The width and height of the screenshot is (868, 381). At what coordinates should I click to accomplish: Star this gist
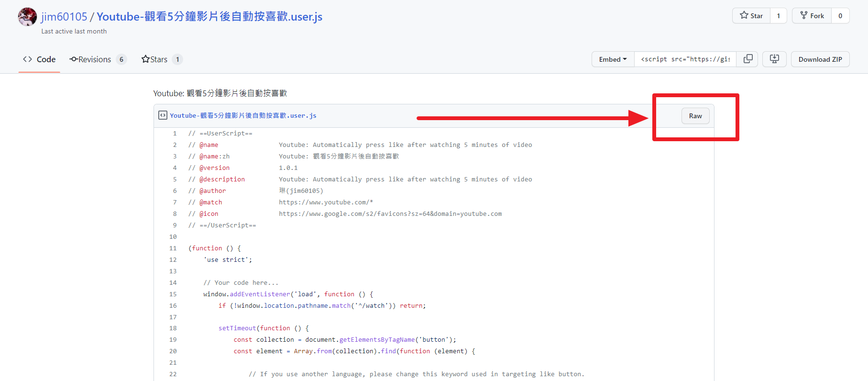click(x=751, y=16)
